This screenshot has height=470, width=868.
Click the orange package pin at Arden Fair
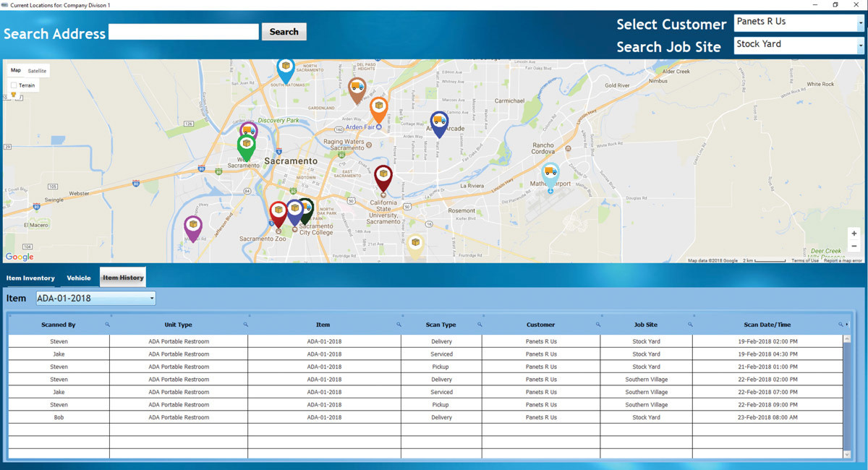[378, 108]
